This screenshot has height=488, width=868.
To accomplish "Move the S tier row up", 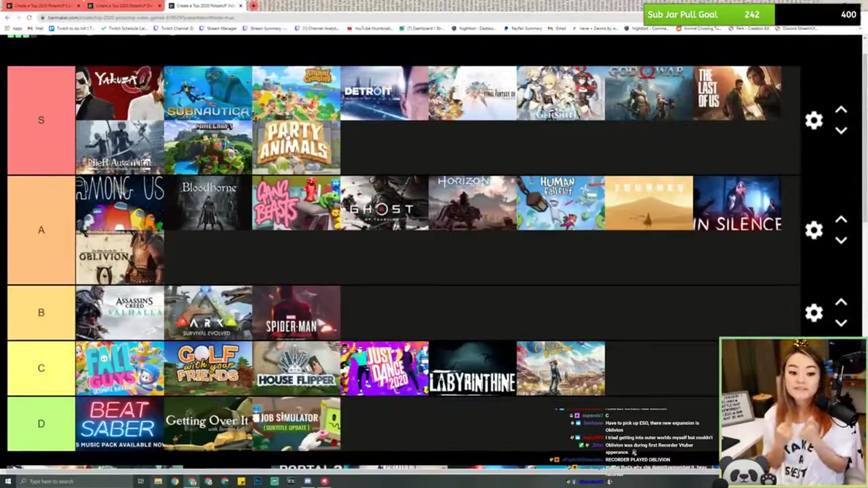I will coord(841,110).
